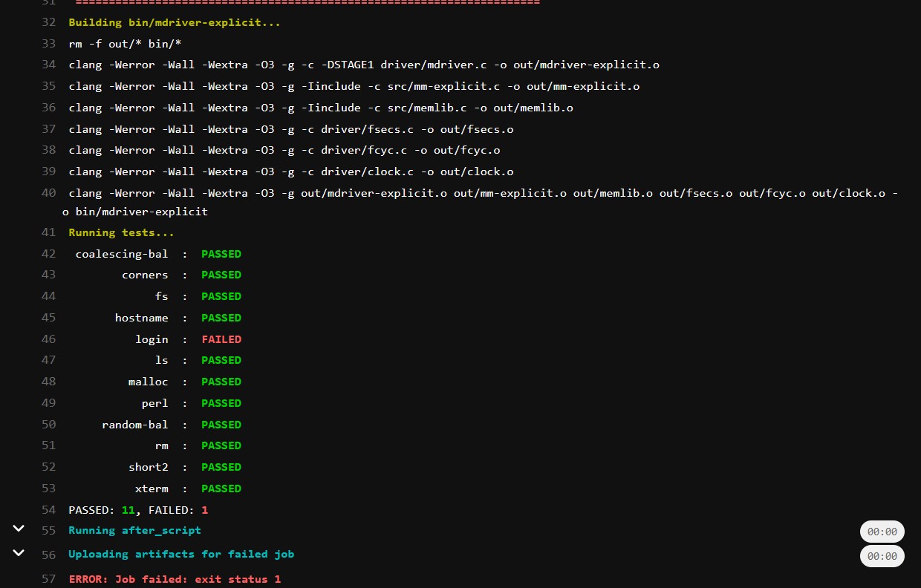Click the Running after_script section header
The height and width of the screenshot is (588, 921).
point(134,531)
